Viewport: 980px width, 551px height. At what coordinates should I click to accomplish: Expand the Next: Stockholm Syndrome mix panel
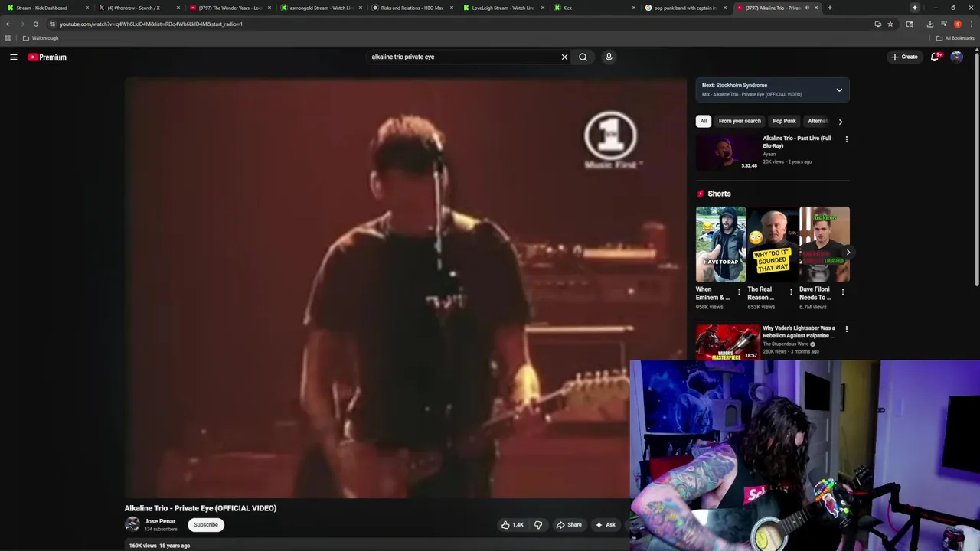[x=839, y=90]
